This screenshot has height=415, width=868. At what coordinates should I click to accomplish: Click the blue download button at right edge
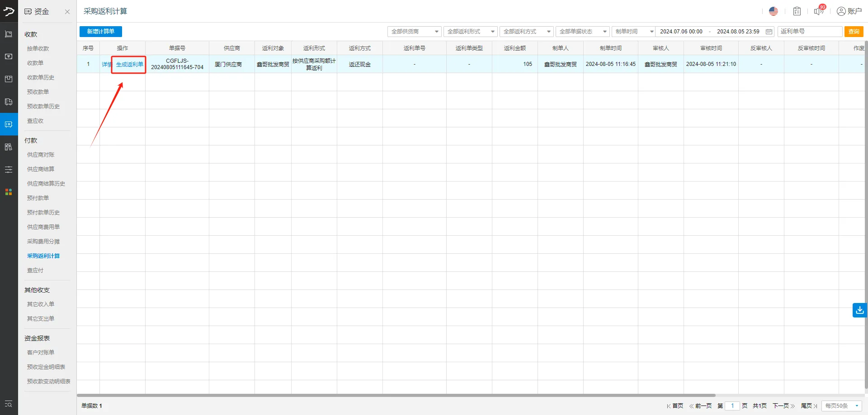coord(859,310)
